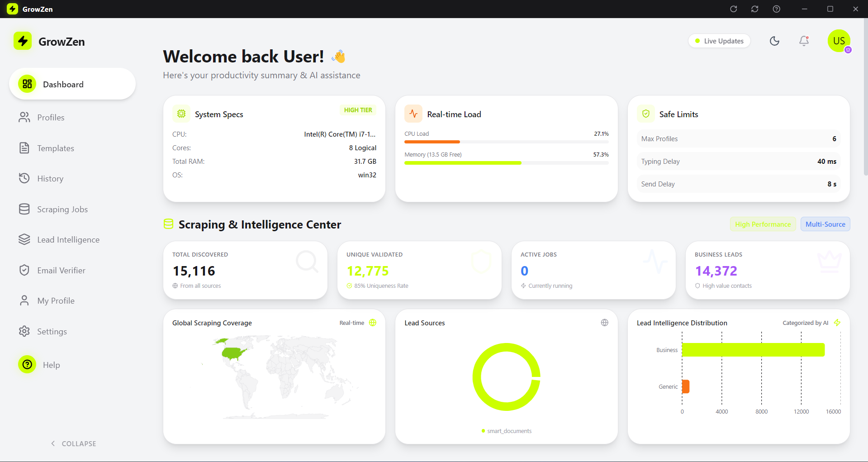Click the GrowZen lightning bolt logo
The height and width of the screenshot is (462, 868).
22,41
